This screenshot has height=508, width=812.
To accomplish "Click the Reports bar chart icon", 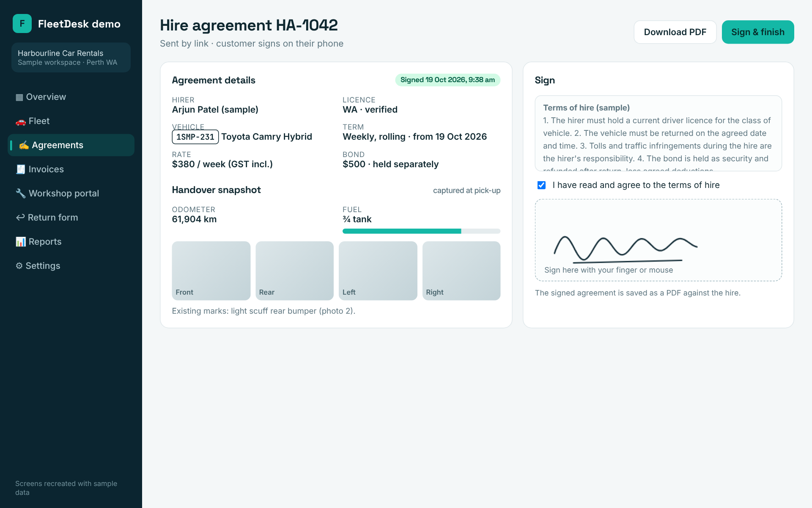I will 21,242.
